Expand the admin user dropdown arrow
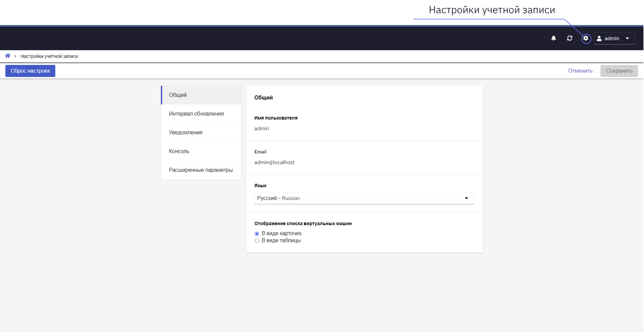Screen dimensions: 644x332 pyautogui.click(x=627, y=38)
